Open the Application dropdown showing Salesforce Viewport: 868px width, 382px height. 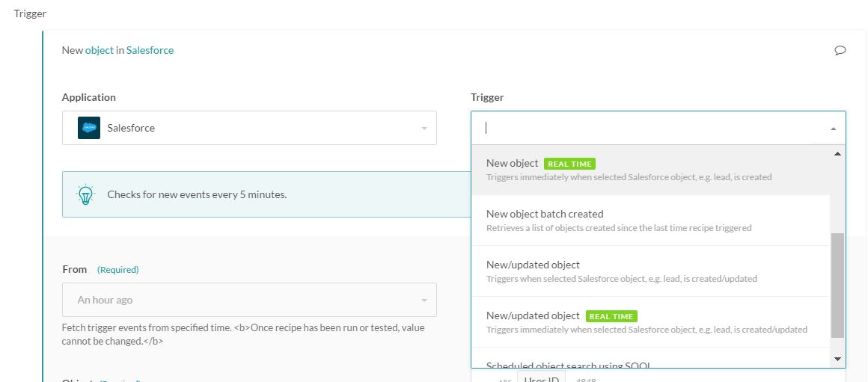point(249,128)
